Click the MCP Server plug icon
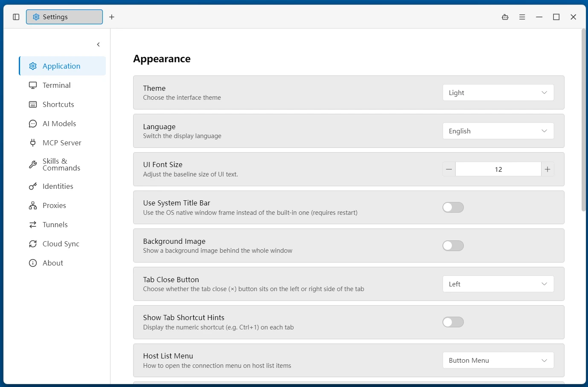Screen dimensions: 588x387 click(x=33, y=143)
